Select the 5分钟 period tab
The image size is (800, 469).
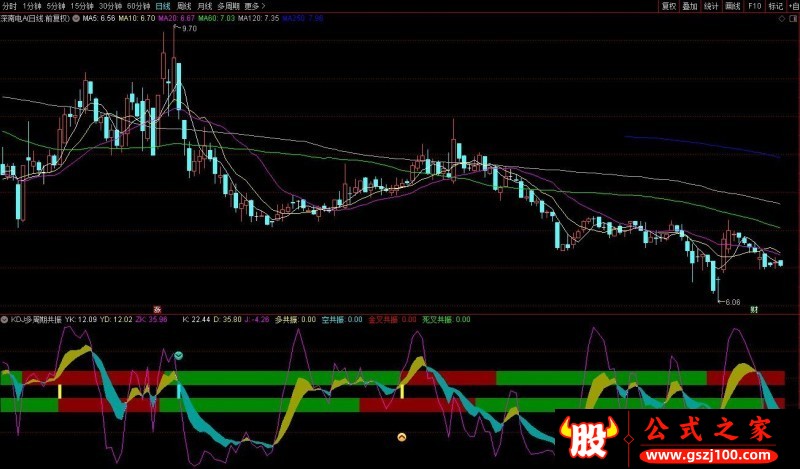pos(56,6)
